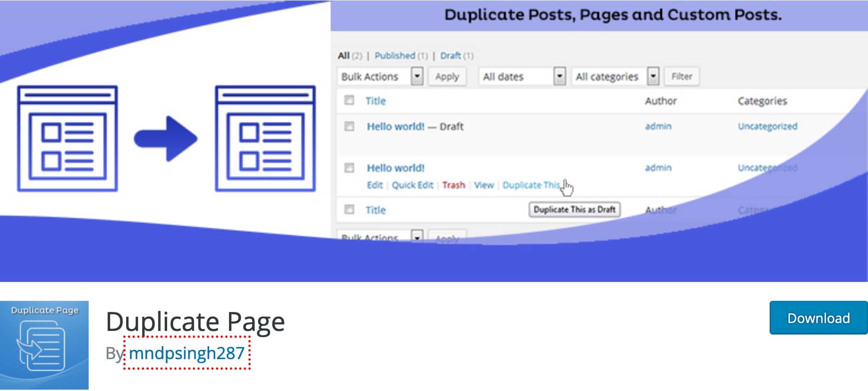
Task: Click the bottom Title column header
Action: coord(375,210)
